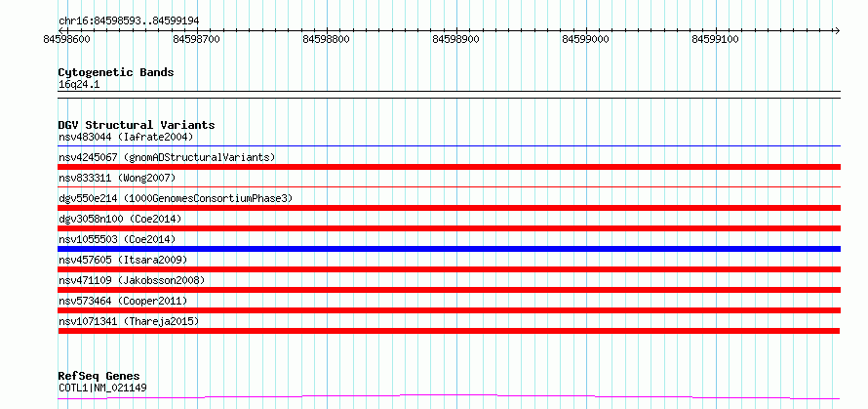Click the red bar for nsv471109
This screenshot has height=409, width=868.
tap(450, 290)
